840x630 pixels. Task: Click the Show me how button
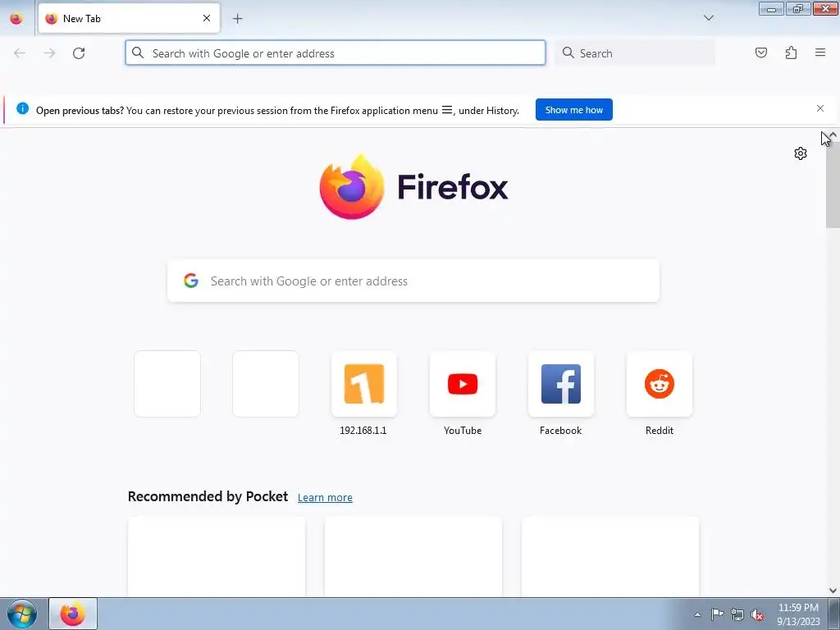pos(573,110)
